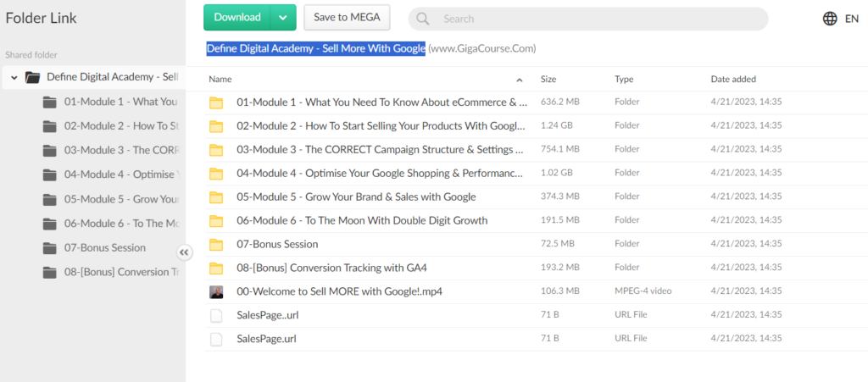This screenshot has width=868, height=382.
Task: Select 03-Module 3 - The CORRECT Campaign Structure name
Action: coord(381,150)
